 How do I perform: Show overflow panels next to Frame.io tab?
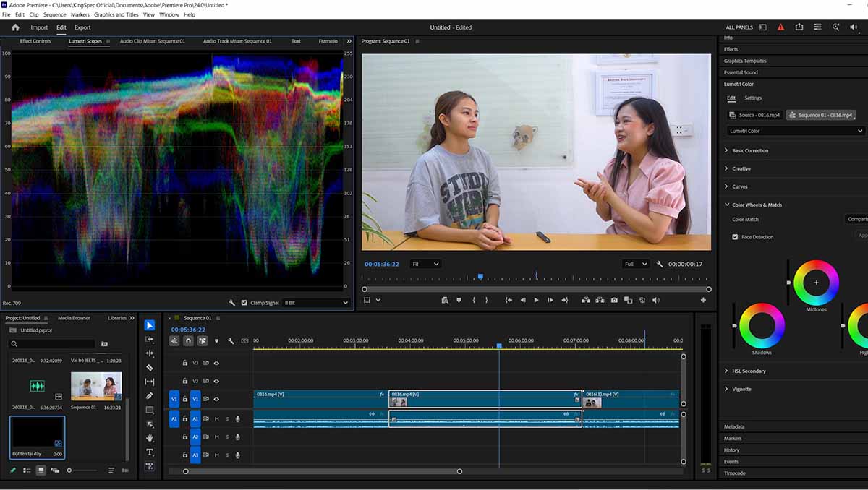349,41
